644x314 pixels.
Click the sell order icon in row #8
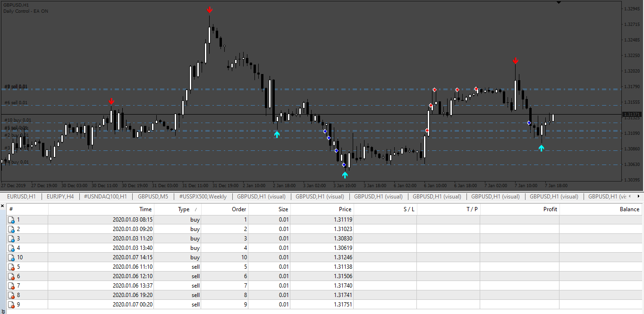click(11, 295)
